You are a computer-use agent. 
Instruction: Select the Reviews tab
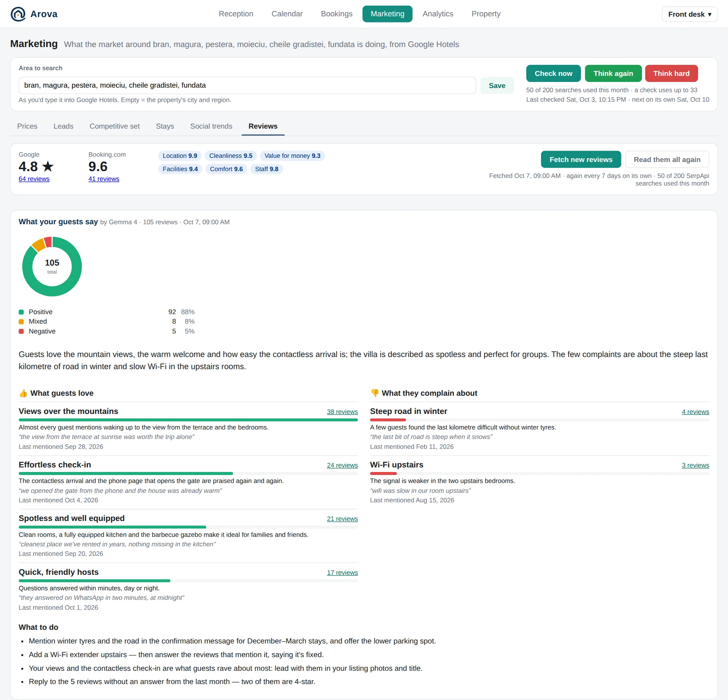pos(263,126)
